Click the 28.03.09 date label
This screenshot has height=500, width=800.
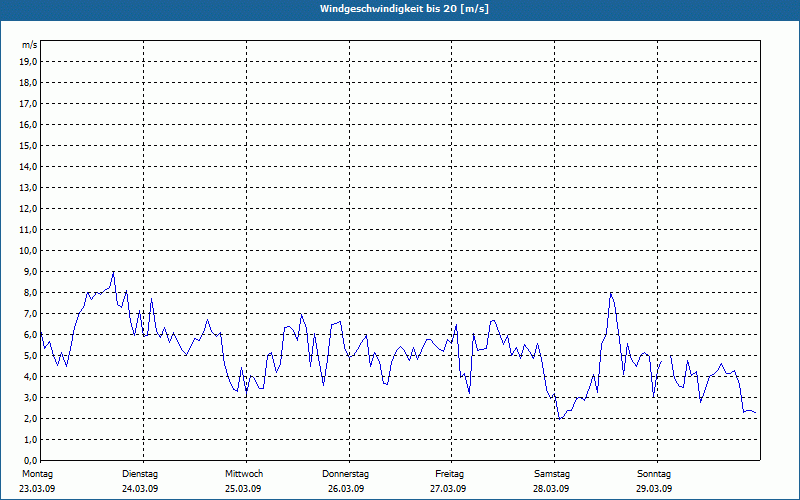pos(551,489)
